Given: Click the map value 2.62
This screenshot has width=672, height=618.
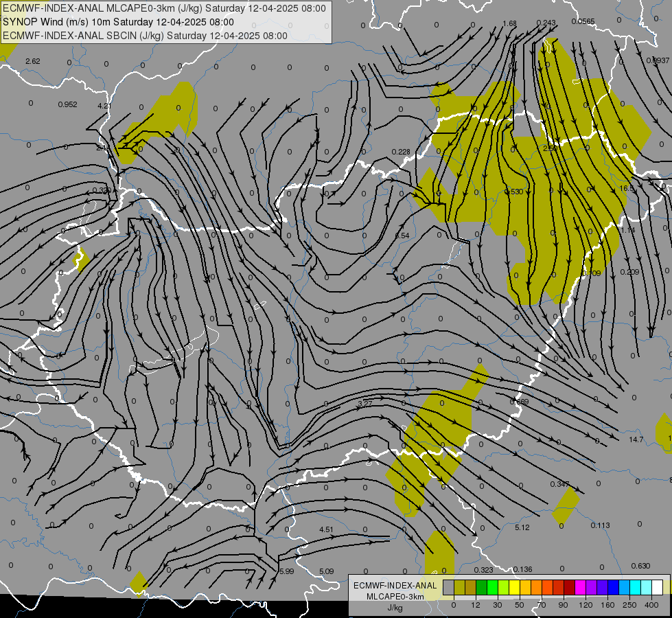Looking at the screenshot, I should 32,61.
